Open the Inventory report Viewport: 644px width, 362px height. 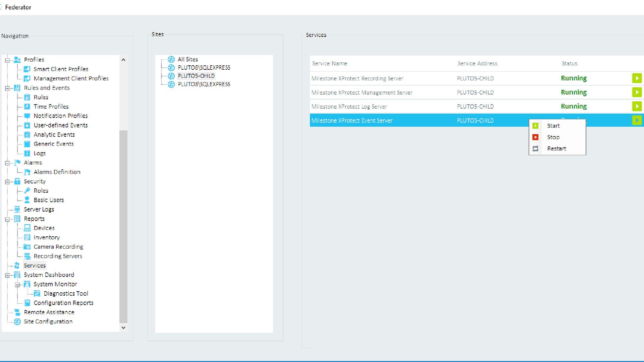pos(47,237)
